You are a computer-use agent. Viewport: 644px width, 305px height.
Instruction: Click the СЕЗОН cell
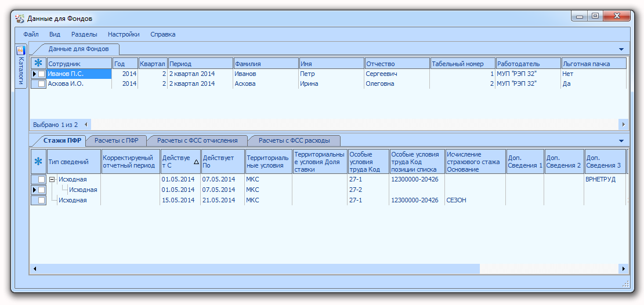476,200
